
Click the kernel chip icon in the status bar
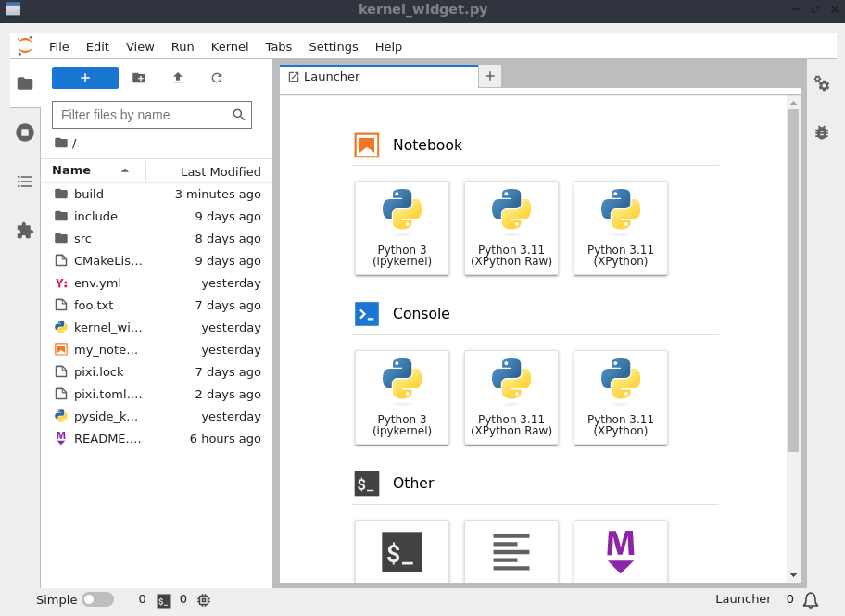pos(204,600)
